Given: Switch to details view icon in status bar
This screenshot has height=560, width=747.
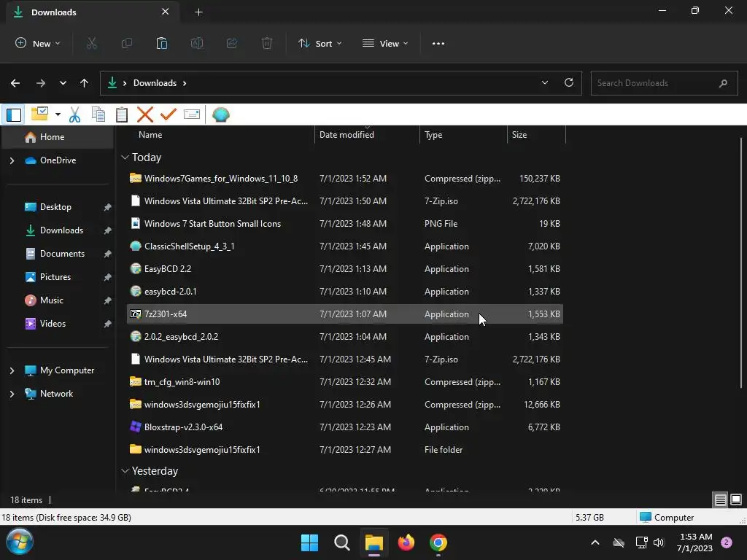Looking at the screenshot, I should 720,499.
